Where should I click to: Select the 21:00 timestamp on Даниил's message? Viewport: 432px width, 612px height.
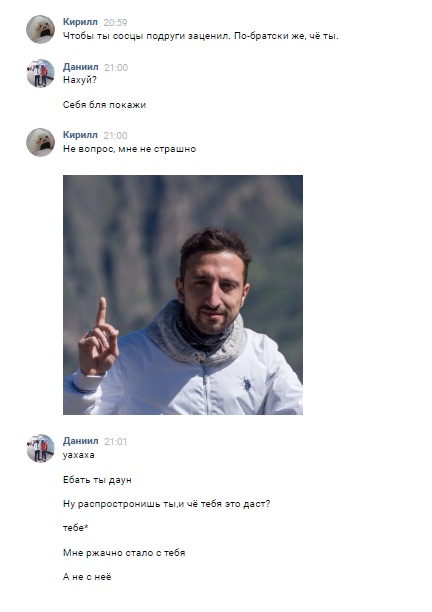[116, 68]
